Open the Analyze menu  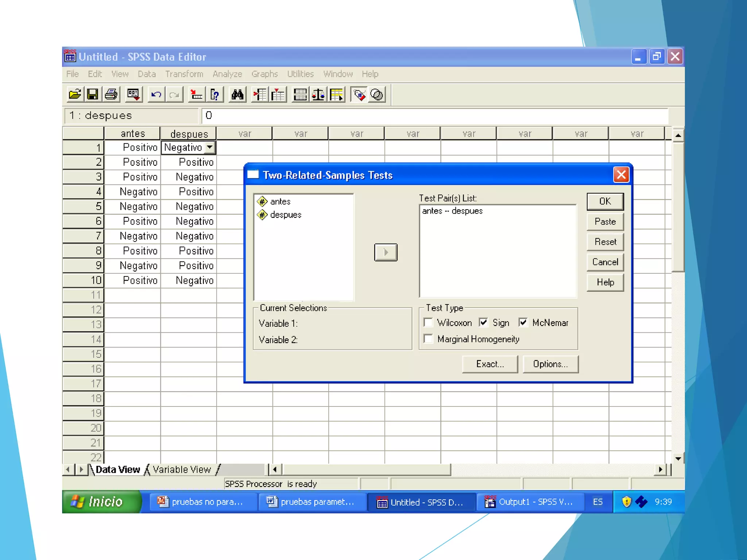(x=227, y=74)
